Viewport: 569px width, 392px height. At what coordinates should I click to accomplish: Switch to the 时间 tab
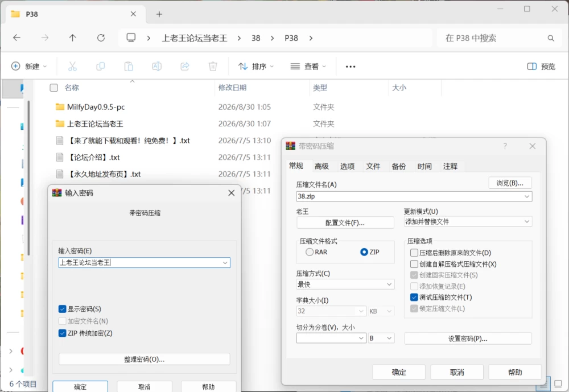424,166
